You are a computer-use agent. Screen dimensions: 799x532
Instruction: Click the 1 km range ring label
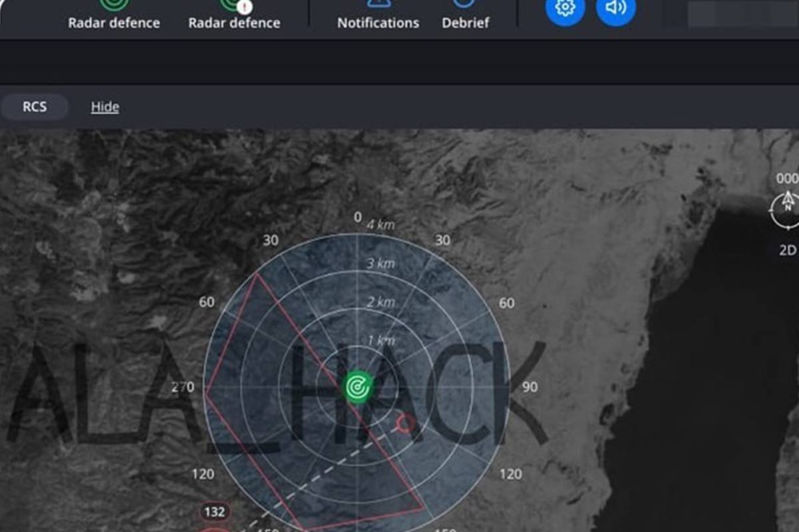click(x=380, y=341)
